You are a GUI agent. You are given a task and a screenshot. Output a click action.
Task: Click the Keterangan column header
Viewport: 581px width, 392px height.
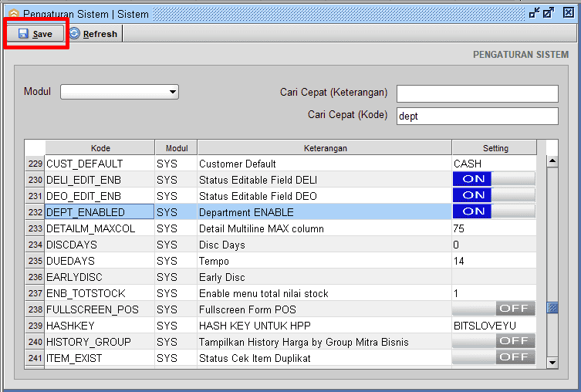(x=325, y=148)
